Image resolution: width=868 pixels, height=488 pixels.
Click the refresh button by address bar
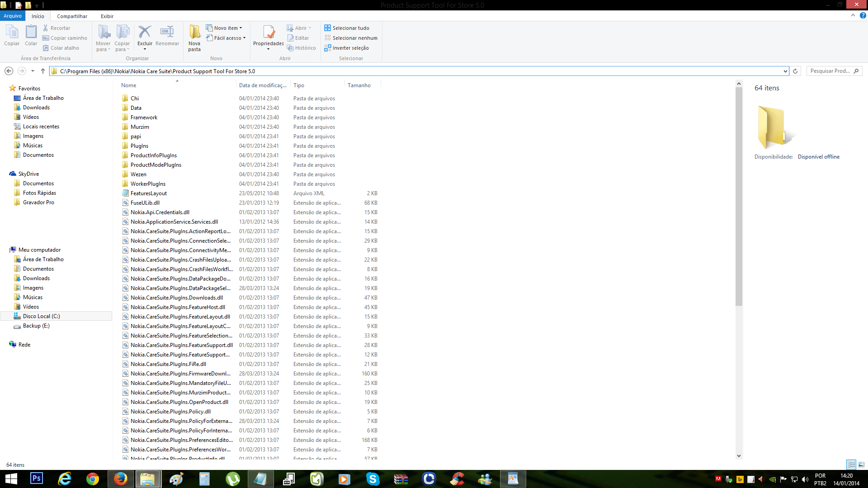[795, 71]
